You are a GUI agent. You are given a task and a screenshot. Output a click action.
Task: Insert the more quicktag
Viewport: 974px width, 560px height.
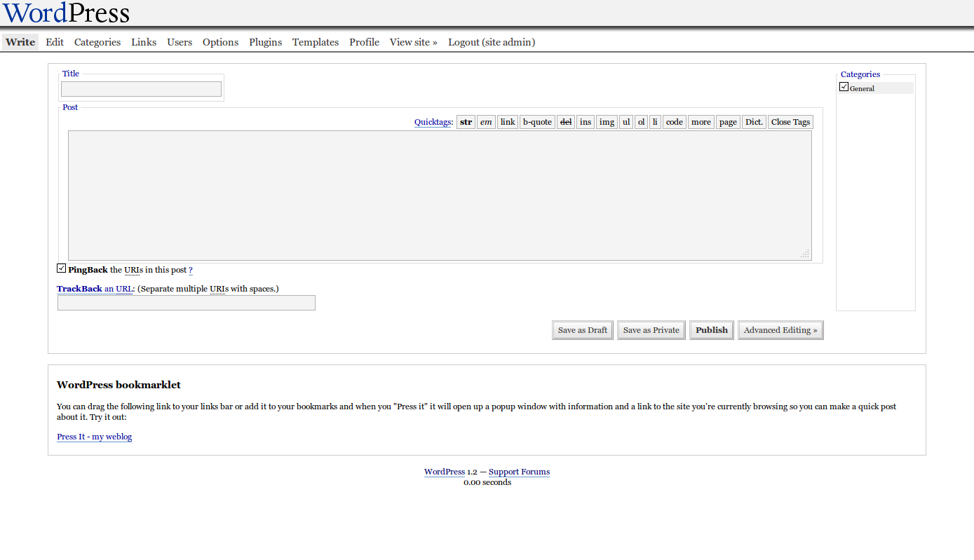tap(701, 122)
